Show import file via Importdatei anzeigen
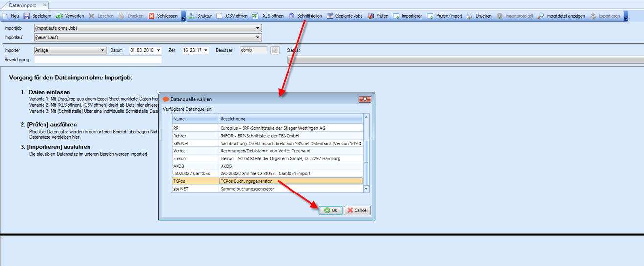Viewport: 644px width, 266px height. [561, 16]
